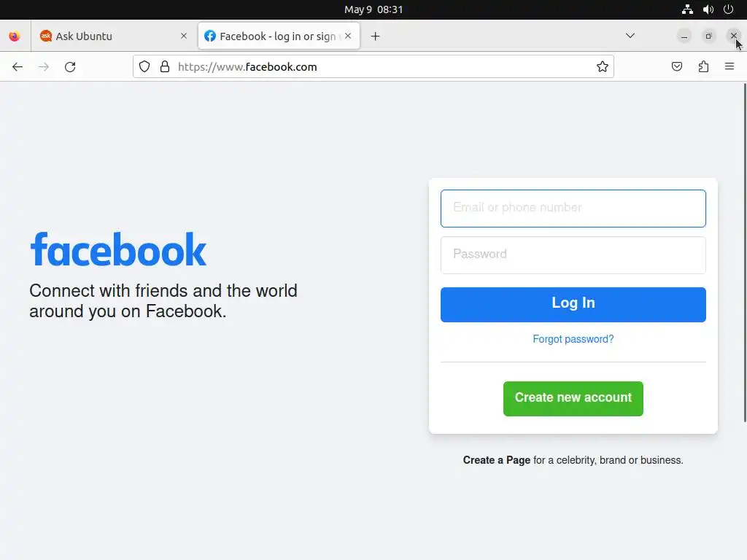Open Firefox View pinned icon
The image size is (747, 560).
[x=15, y=36]
